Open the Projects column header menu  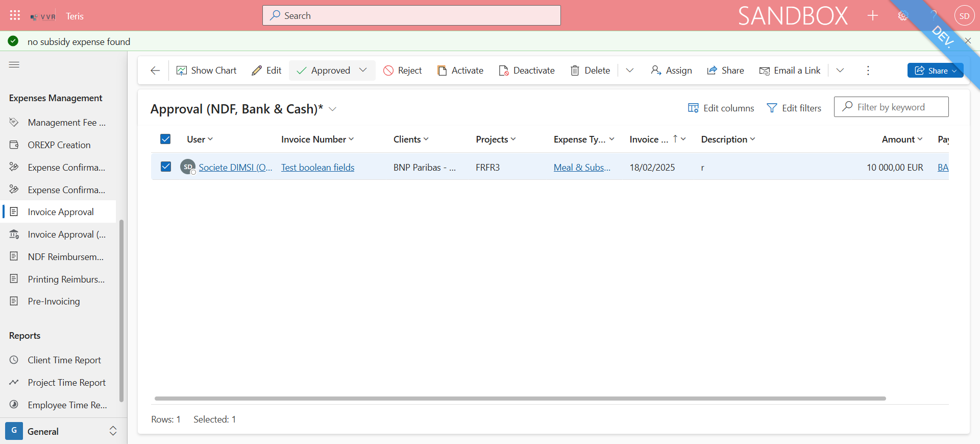[496, 139]
